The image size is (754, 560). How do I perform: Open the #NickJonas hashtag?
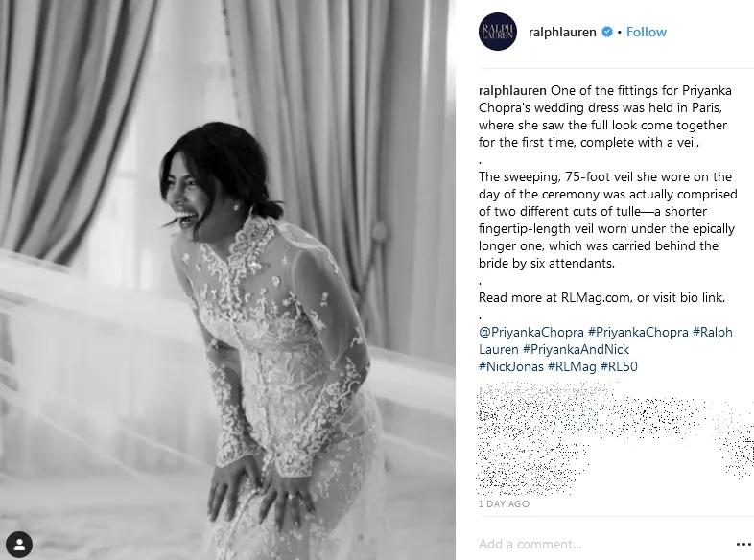[510, 366]
